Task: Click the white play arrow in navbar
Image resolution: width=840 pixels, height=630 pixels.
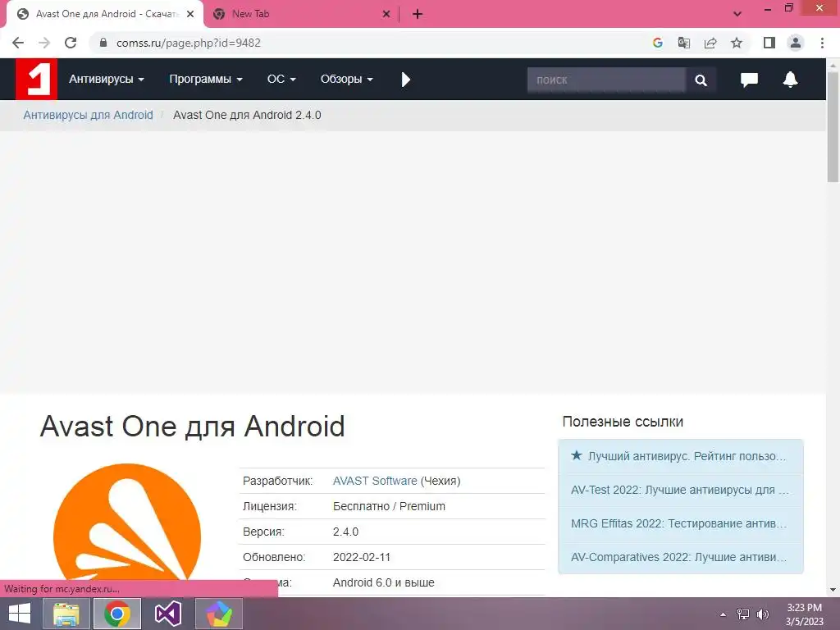Action: click(405, 80)
